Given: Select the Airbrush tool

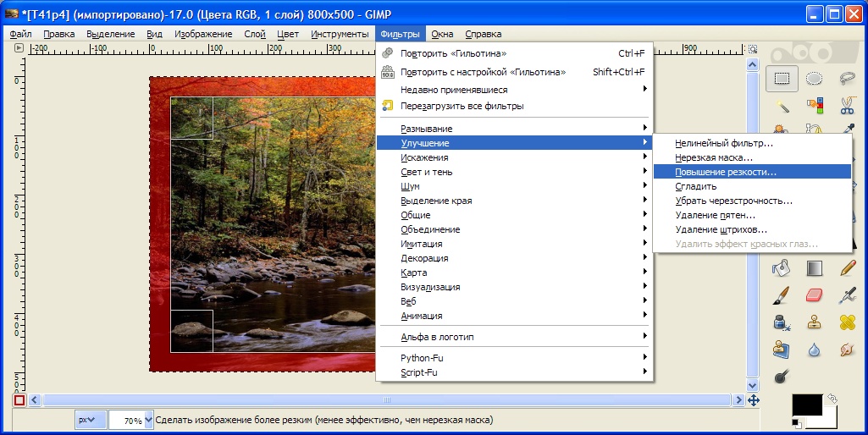Looking at the screenshot, I should [x=848, y=295].
